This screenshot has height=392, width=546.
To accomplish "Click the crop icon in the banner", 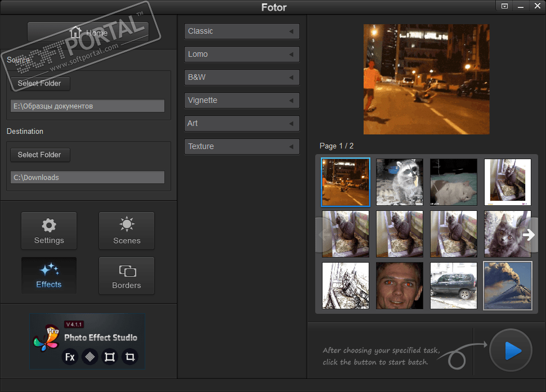I will [x=130, y=357].
